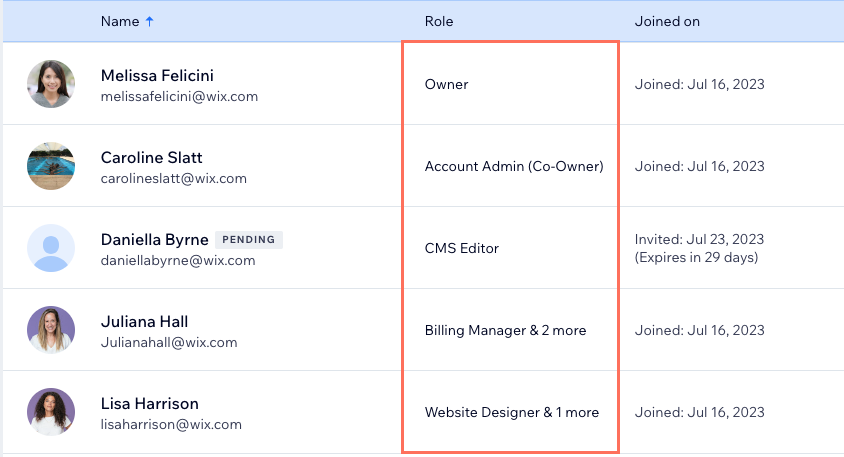The width and height of the screenshot is (844, 457).
Task: Click the Invited: Jul 23, 2023 expiry text
Action: coord(699,248)
